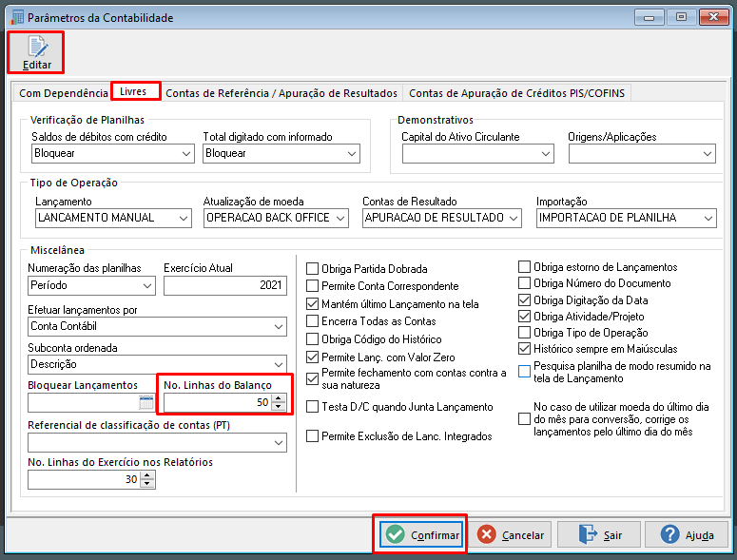Switch to Com Dependência tab
The image size is (737, 560).
click(64, 93)
